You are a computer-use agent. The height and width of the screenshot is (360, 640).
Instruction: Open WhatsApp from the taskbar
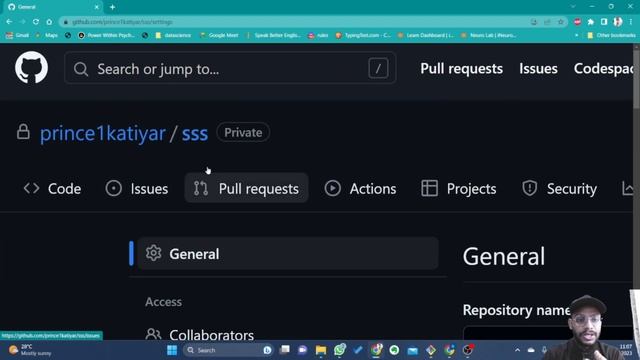[x=340, y=350]
